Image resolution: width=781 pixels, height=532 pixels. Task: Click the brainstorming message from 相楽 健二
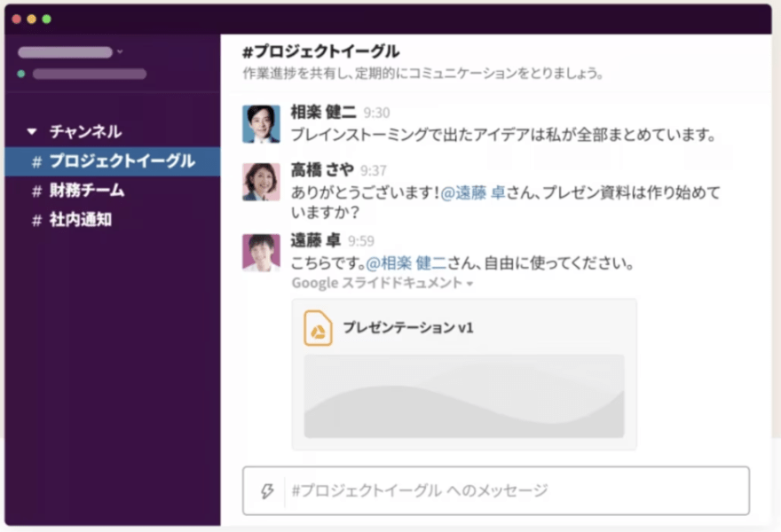(x=503, y=135)
